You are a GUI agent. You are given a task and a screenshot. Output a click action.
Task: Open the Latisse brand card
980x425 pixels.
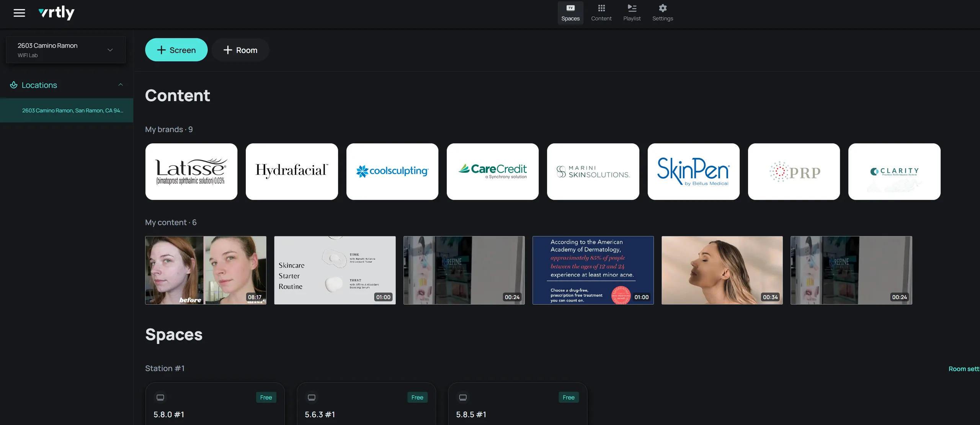[x=191, y=171]
